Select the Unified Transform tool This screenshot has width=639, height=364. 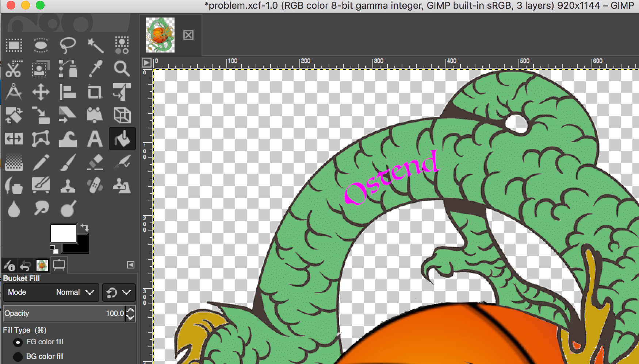pos(122,92)
